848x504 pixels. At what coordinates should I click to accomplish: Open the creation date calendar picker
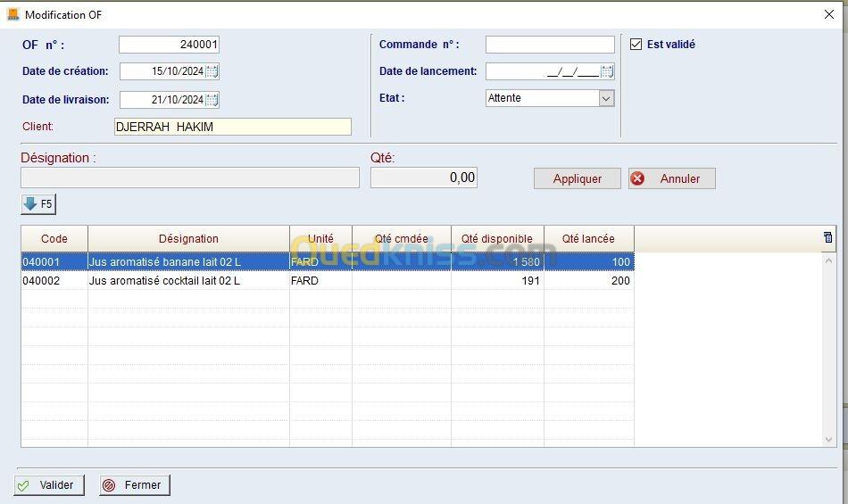point(212,71)
